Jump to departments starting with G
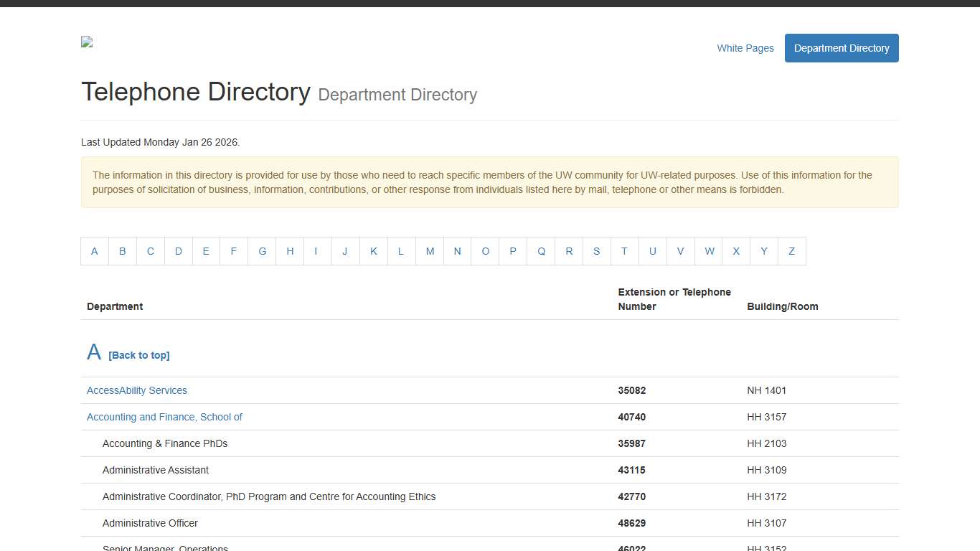 point(262,251)
